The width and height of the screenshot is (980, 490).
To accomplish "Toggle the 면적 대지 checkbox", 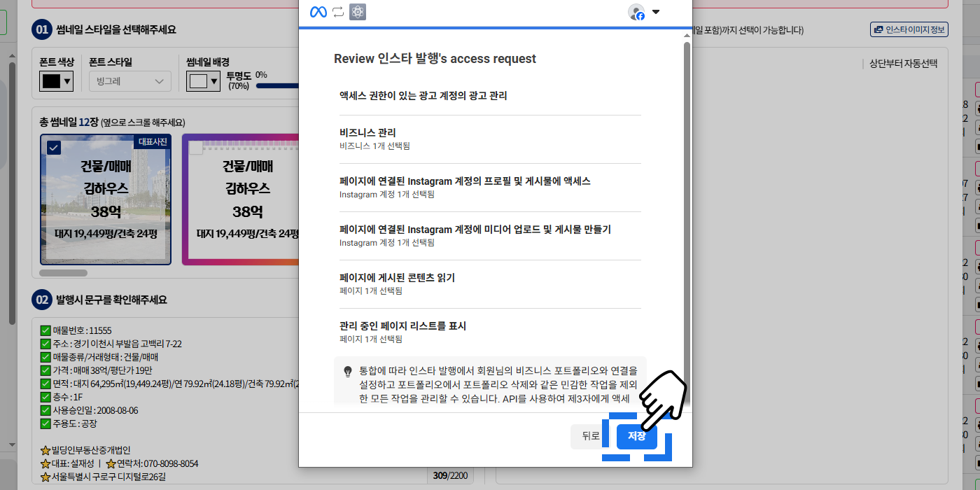I will pyautogui.click(x=45, y=384).
